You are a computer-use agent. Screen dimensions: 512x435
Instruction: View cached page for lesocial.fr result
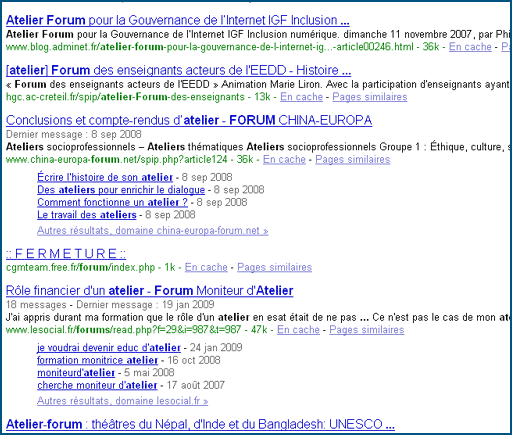tap(298, 330)
